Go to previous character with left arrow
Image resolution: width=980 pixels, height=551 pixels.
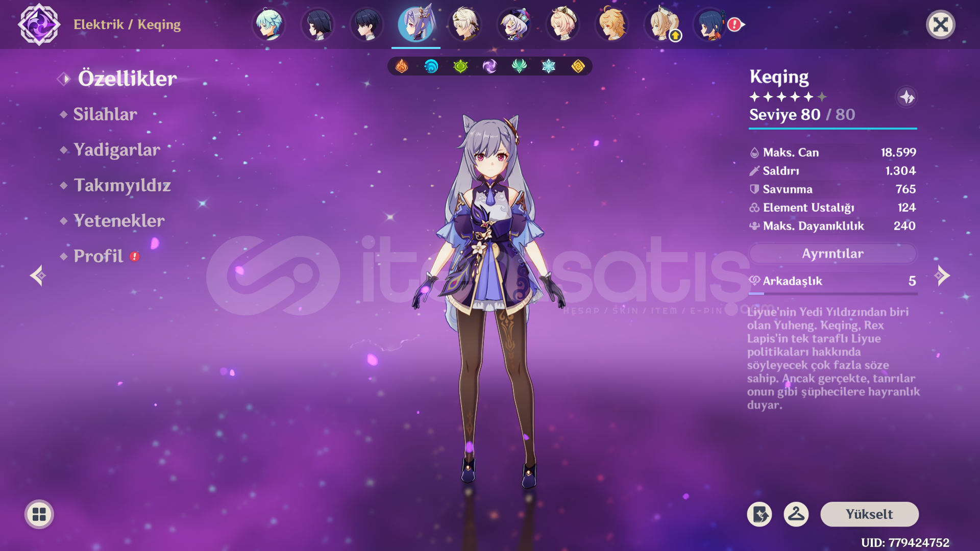[x=38, y=275]
